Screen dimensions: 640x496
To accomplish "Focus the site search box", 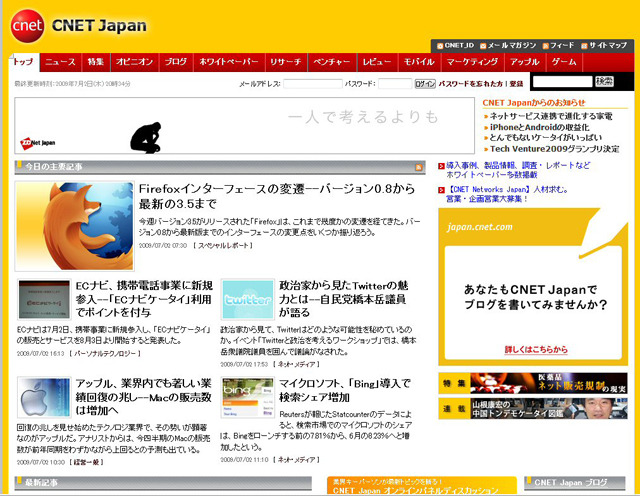I will coord(562,82).
